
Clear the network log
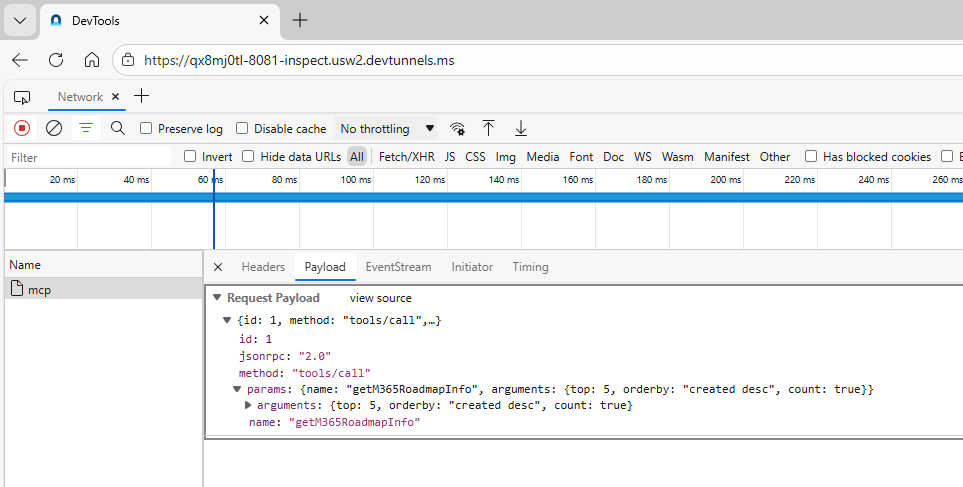[54, 128]
